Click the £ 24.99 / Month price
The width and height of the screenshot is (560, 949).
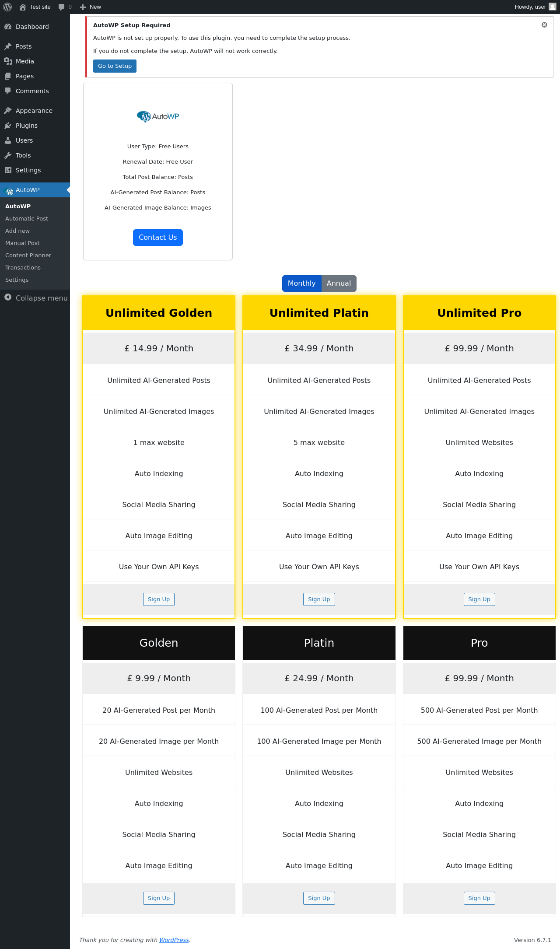(x=319, y=678)
